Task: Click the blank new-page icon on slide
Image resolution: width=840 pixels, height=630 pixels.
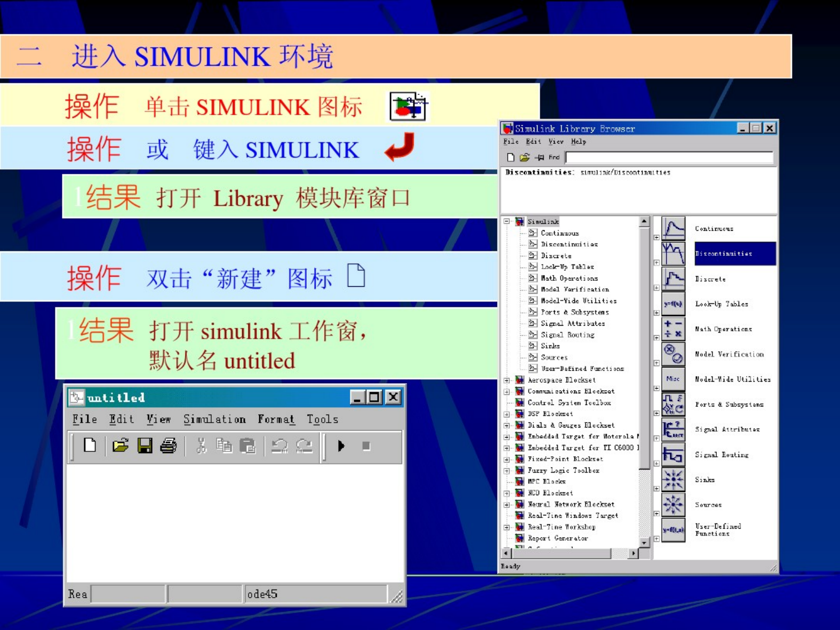Action: tap(356, 276)
